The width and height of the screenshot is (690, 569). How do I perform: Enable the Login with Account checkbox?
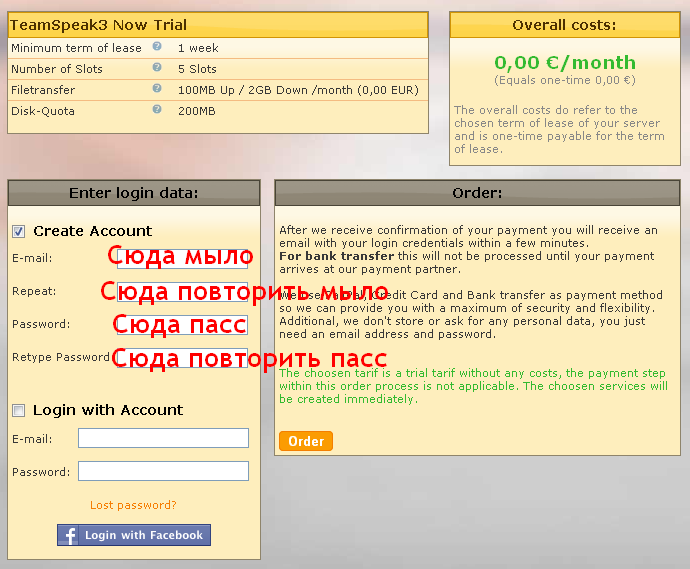pos(18,411)
